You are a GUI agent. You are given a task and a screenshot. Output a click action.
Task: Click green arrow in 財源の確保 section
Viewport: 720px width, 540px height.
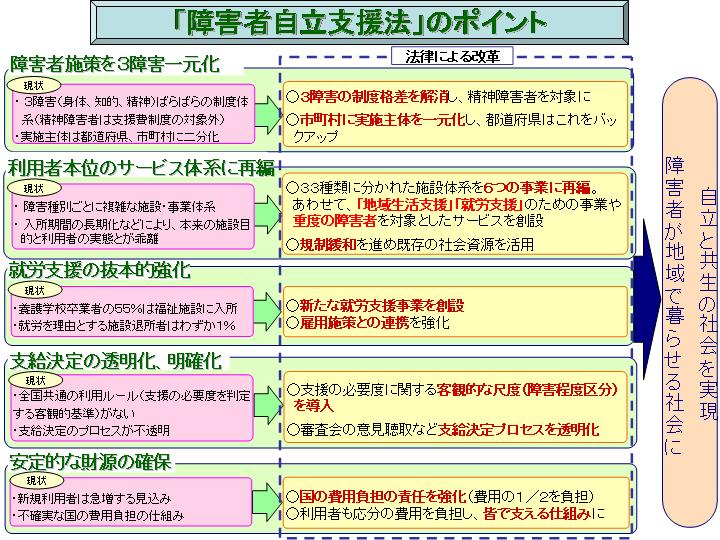coord(267,502)
